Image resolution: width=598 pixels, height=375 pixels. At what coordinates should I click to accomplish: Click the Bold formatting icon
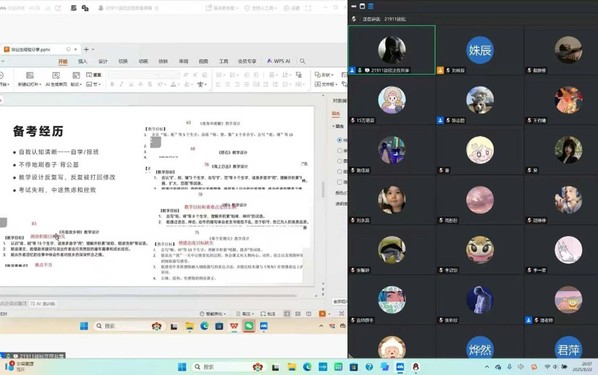point(112,84)
